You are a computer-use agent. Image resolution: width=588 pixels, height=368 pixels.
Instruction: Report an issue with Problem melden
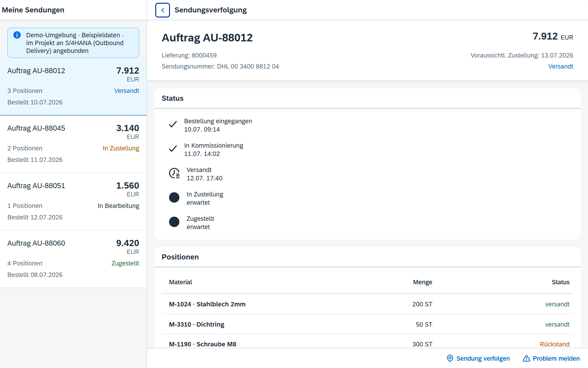tap(551, 358)
